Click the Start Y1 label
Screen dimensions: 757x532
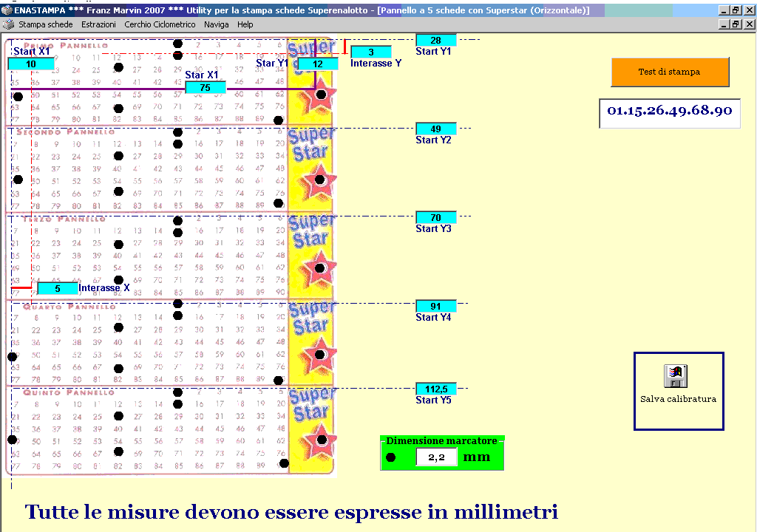pyautogui.click(x=433, y=51)
